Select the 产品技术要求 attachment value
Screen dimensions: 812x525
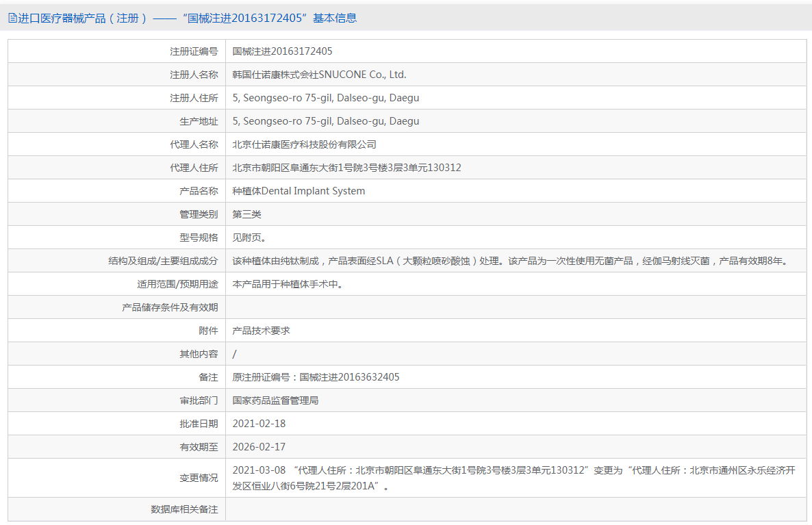click(x=261, y=331)
